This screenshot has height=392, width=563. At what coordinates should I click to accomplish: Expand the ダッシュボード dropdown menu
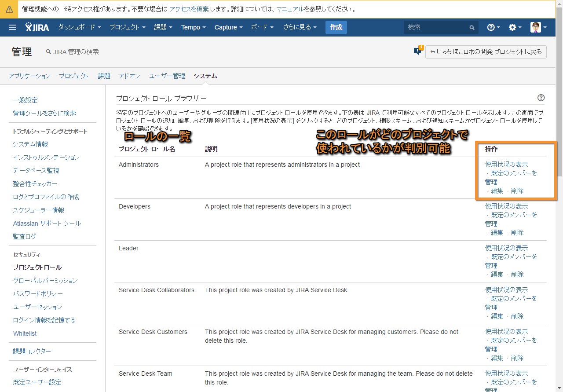[80, 27]
